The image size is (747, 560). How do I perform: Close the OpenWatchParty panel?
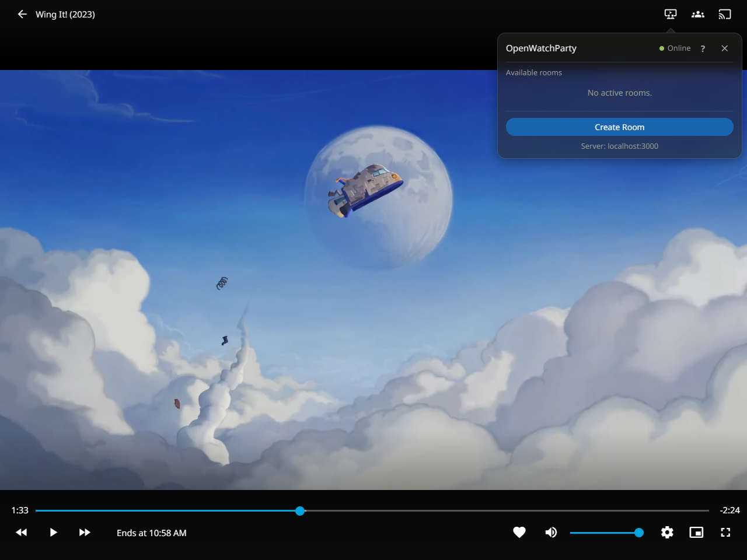click(724, 48)
